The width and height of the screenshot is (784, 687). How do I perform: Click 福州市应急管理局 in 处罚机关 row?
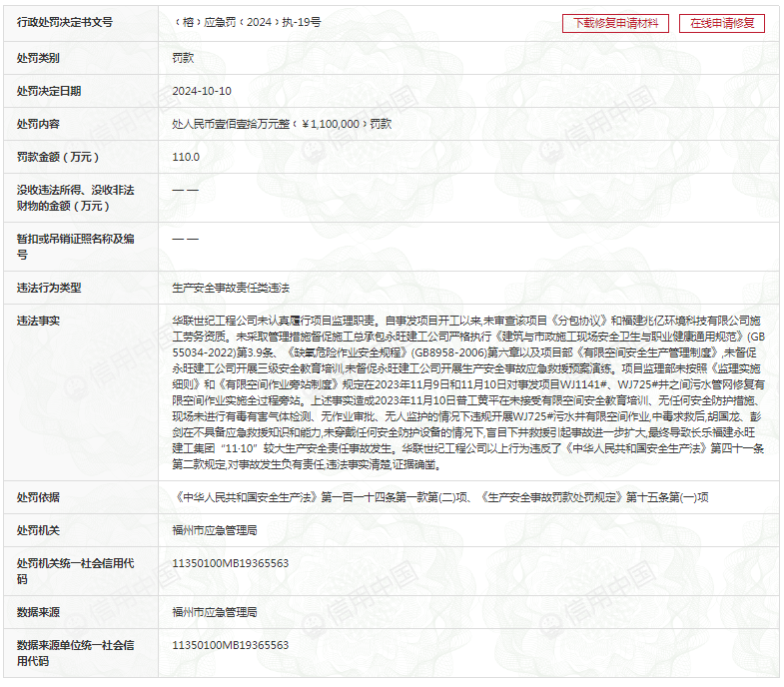(x=215, y=530)
